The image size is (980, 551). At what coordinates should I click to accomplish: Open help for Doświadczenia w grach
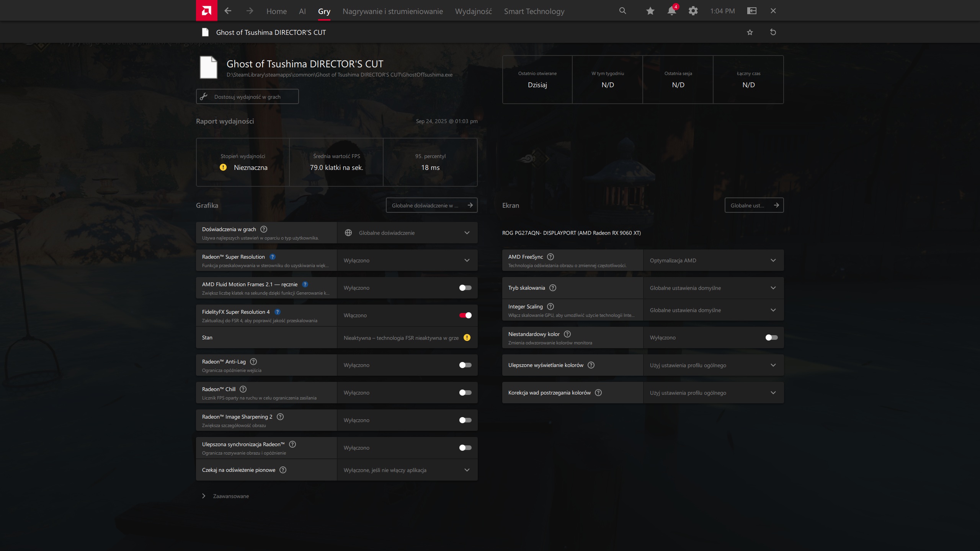[264, 229]
